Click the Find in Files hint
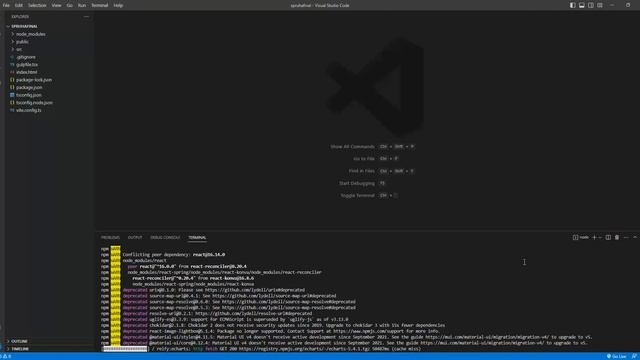The width and height of the screenshot is (640, 360). (x=362, y=171)
